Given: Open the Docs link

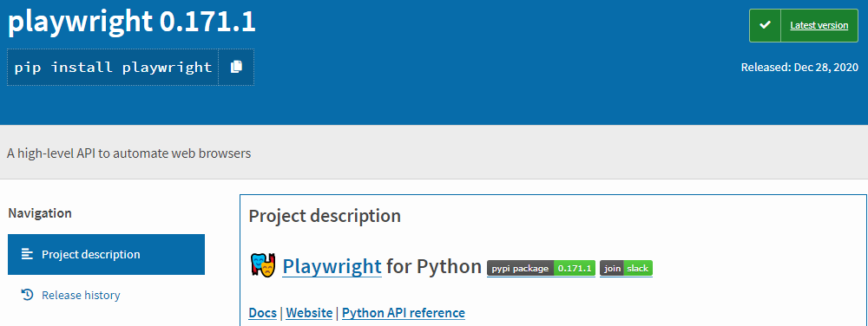Looking at the screenshot, I should [x=262, y=313].
